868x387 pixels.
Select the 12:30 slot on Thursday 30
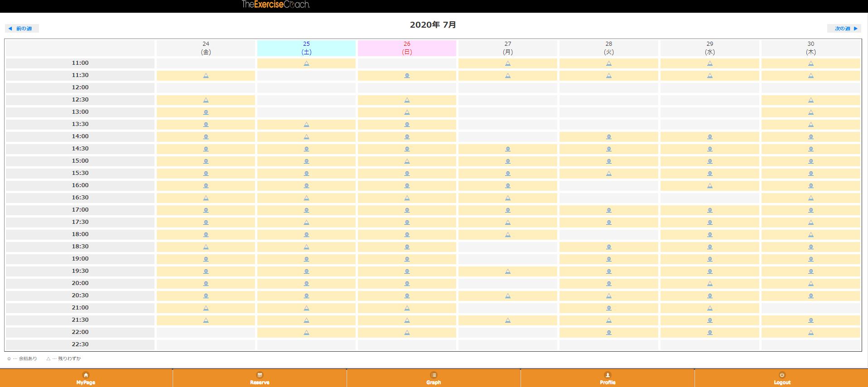coord(811,100)
